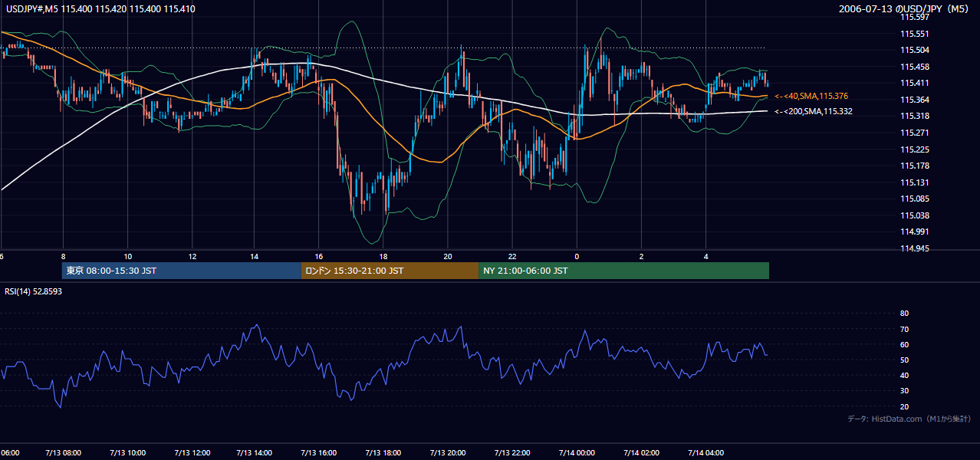The height and width of the screenshot is (460, 980).
Task: Select RSI scale level 70
Action: (904, 329)
